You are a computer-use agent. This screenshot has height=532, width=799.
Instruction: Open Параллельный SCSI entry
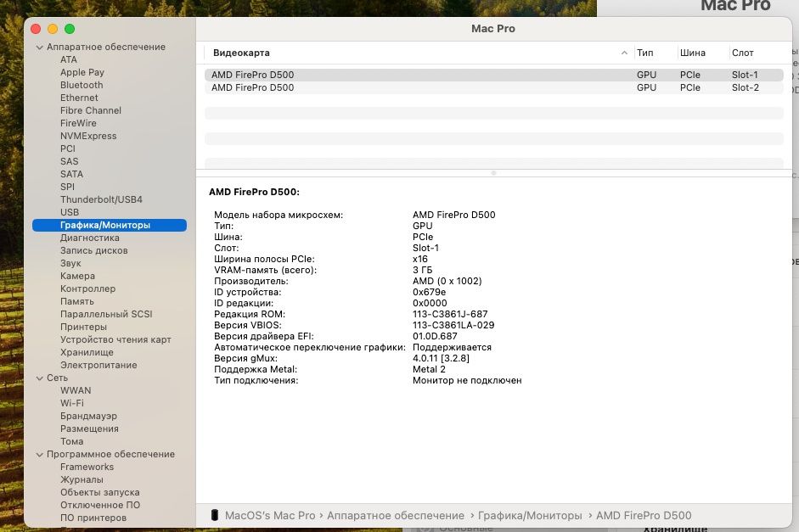click(x=106, y=314)
